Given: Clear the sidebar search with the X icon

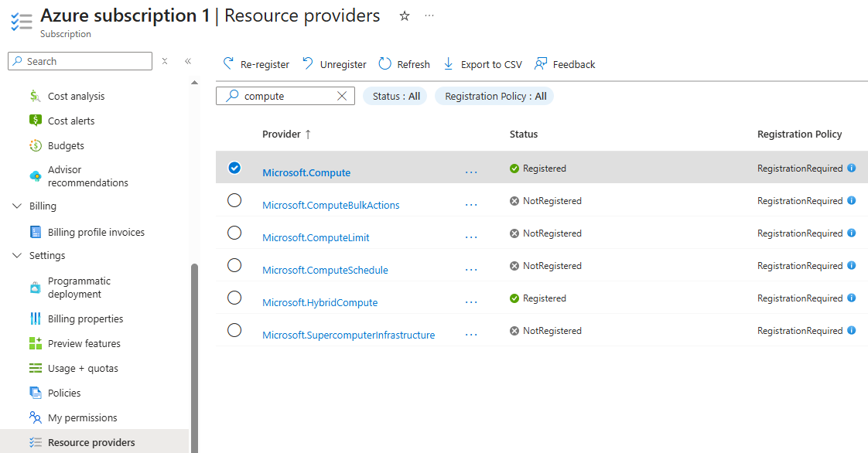Looking at the screenshot, I should pos(165,61).
